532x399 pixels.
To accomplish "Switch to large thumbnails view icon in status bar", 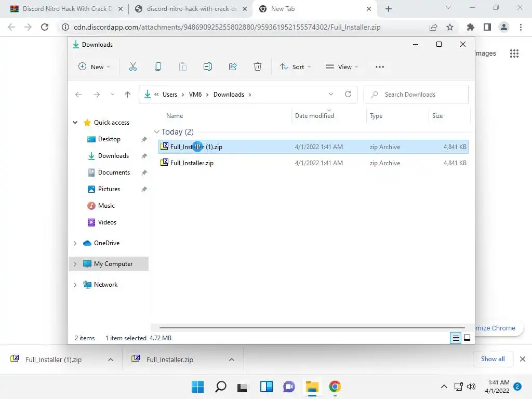I will (x=467, y=338).
